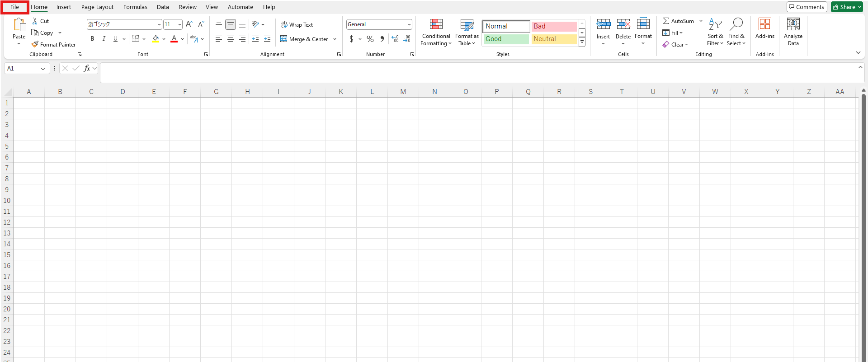Click the Find & Select magnifier icon
The height and width of the screenshot is (362, 868).
tap(736, 24)
